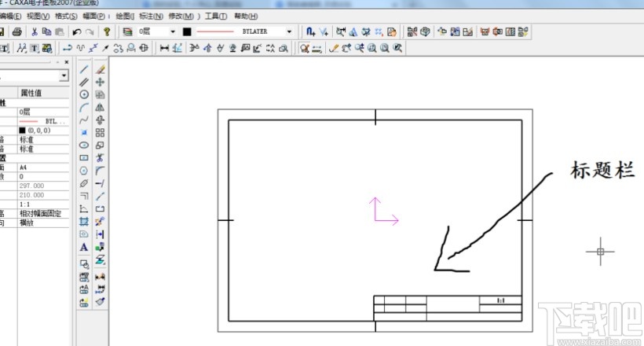
Task: Open the 格式(S) menu
Action: click(x=66, y=17)
